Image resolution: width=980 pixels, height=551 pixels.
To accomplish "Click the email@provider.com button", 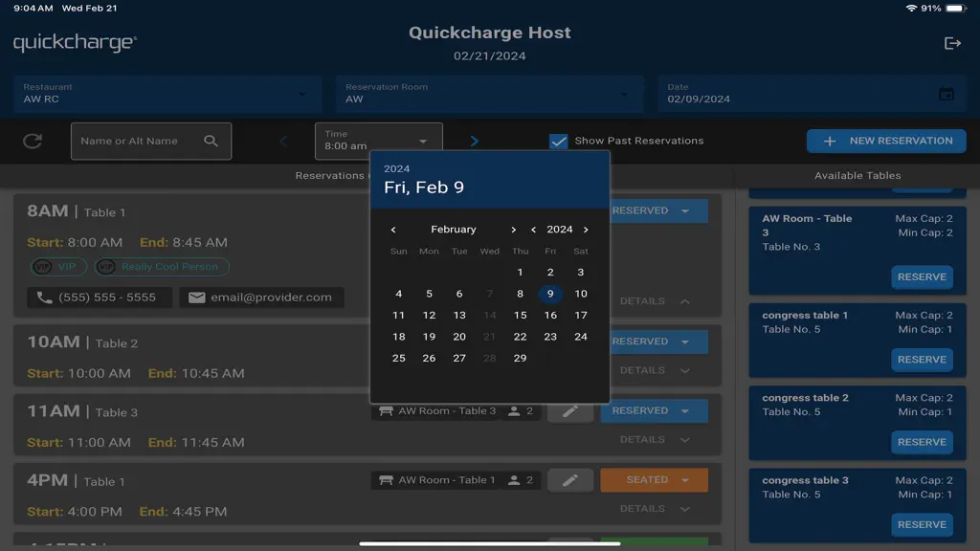I will tap(261, 298).
